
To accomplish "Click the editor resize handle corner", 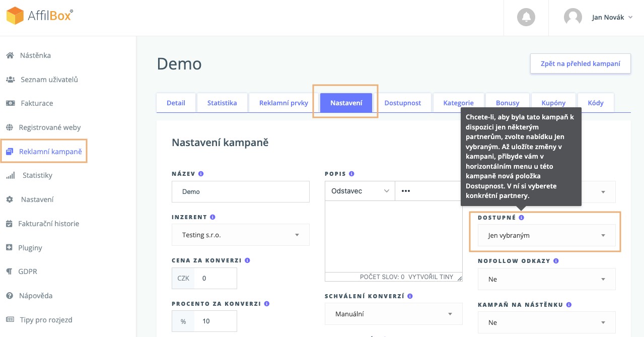I will coord(459,277).
